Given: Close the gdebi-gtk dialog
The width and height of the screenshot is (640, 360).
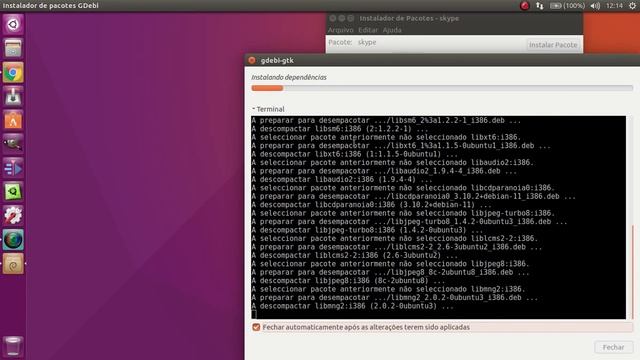Looking at the screenshot, I should [252, 60].
